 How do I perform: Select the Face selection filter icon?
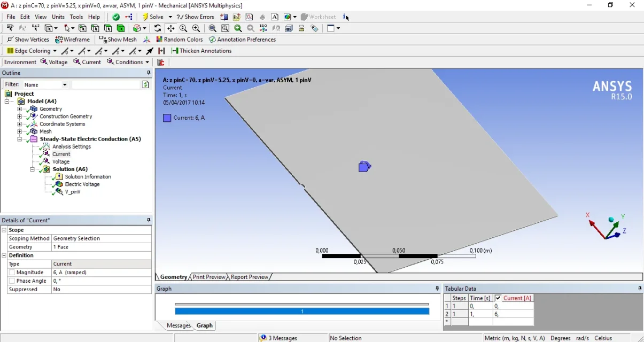point(108,28)
